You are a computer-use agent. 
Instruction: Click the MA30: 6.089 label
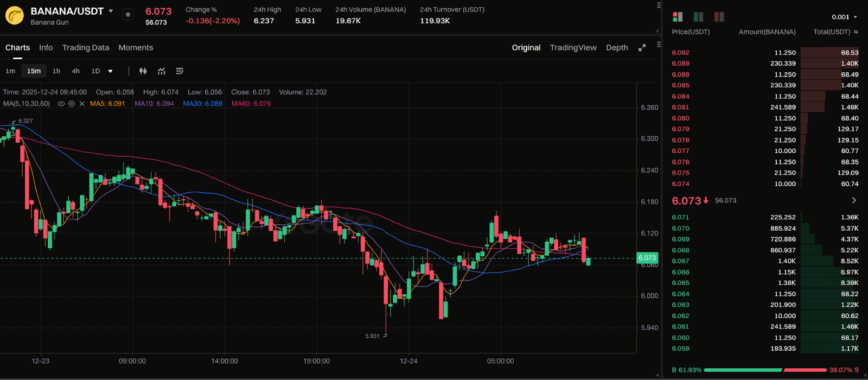[x=202, y=104]
